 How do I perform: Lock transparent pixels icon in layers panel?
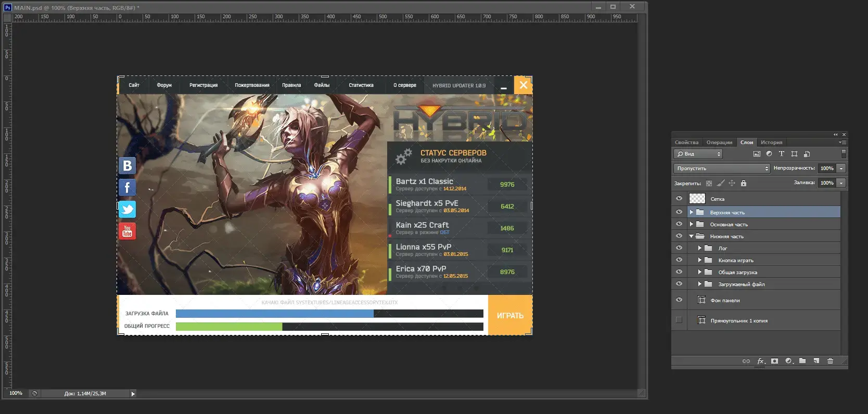(709, 183)
